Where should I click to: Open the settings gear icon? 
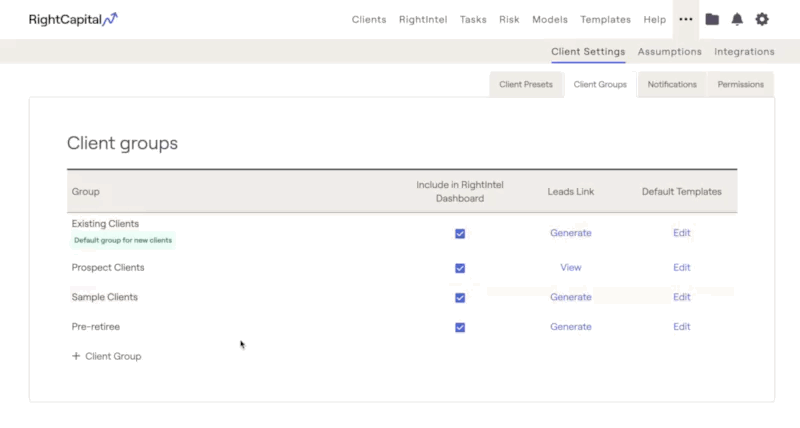coord(762,19)
